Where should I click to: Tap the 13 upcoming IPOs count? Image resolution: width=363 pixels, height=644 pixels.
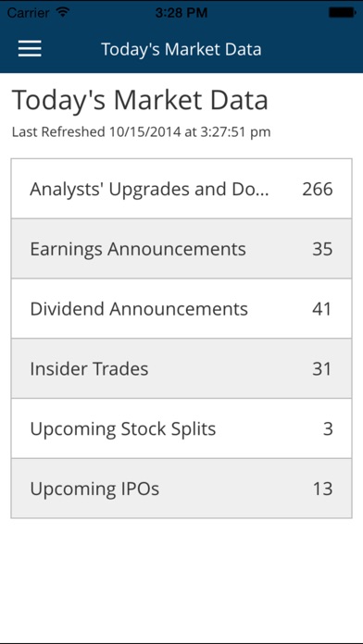tap(322, 489)
